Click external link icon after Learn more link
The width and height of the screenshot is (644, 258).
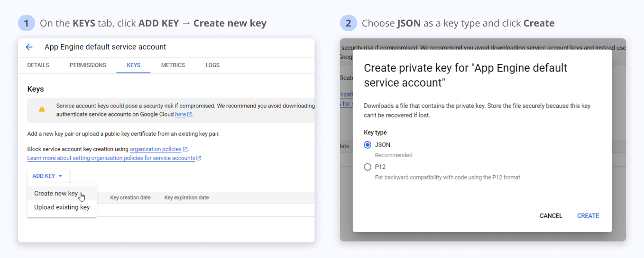(199, 158)
